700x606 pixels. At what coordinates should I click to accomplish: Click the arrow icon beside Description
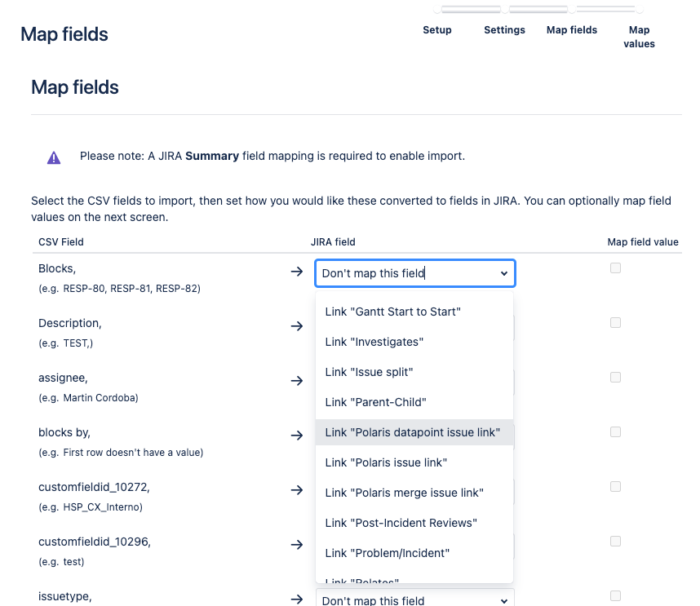coord(297,326)
